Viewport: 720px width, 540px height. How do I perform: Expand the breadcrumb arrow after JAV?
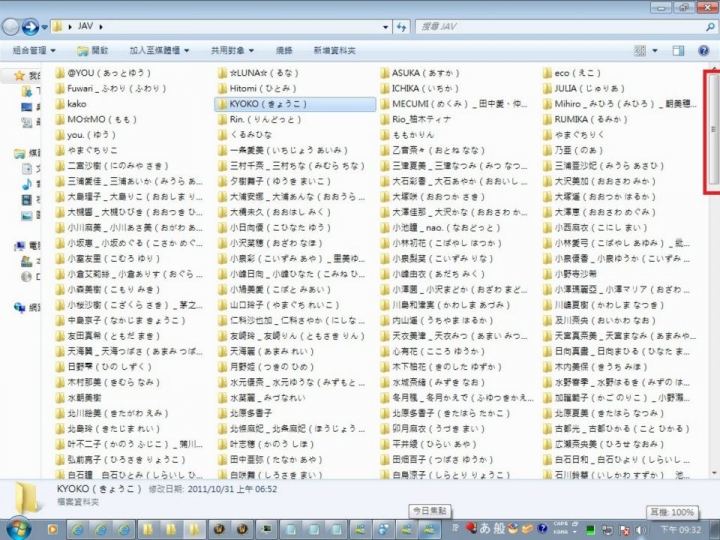point(101,27)
